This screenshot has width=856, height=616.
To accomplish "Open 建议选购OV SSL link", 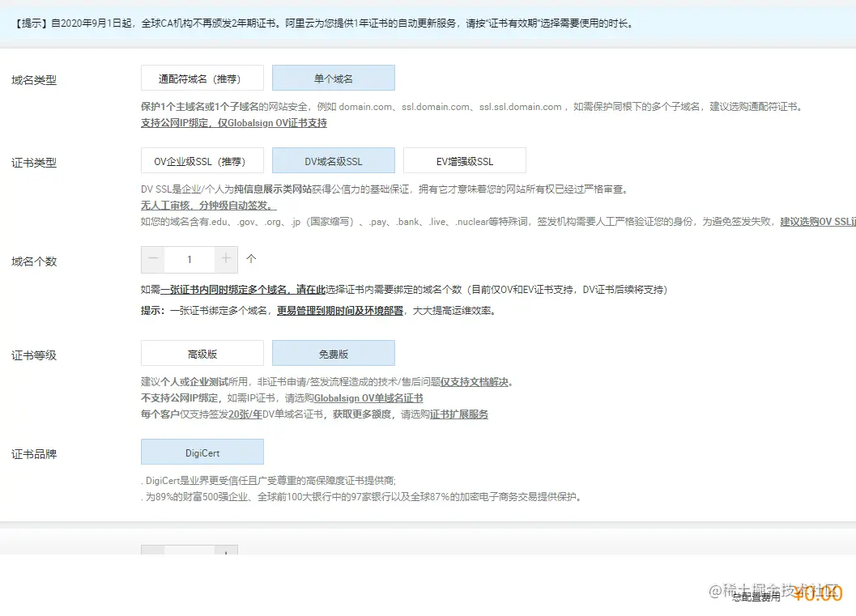I will point(818,222).
